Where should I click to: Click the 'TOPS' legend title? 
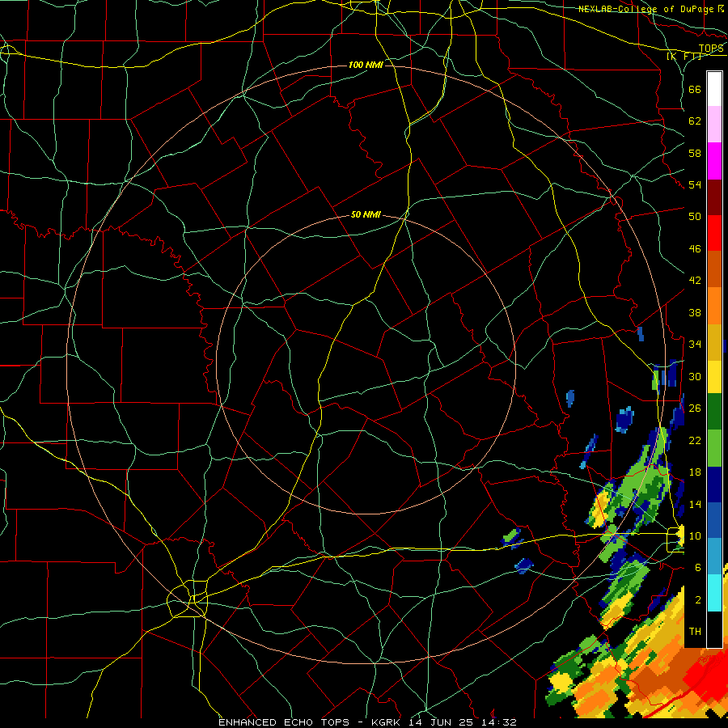click(711, 49)
